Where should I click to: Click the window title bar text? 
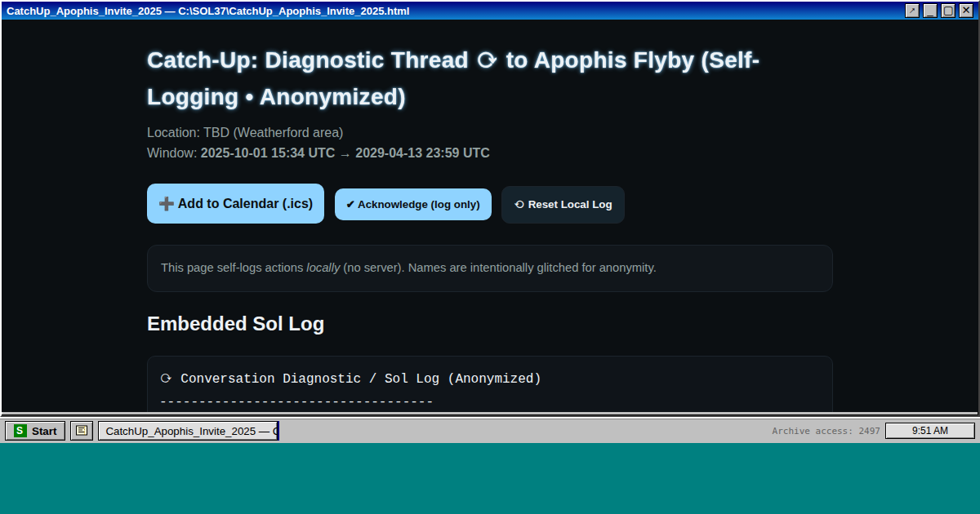208,11
